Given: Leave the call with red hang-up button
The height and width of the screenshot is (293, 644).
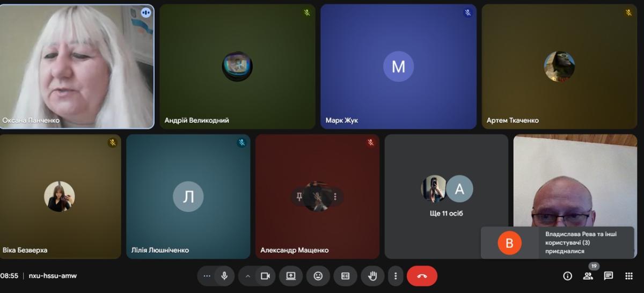Looking at the screenshot, I should click(422, 276).
